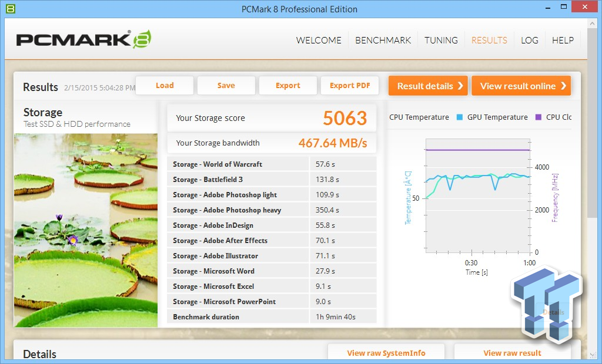This screenshot has height=364, width=602.
Task: Select the Storage - Adobe Illustrator row
Action: coord(272,256)
